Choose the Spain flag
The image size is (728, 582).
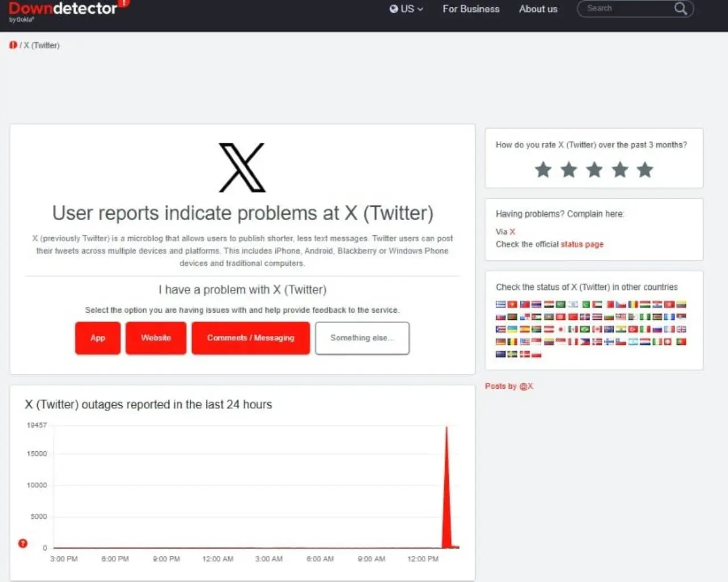(524, 330)
